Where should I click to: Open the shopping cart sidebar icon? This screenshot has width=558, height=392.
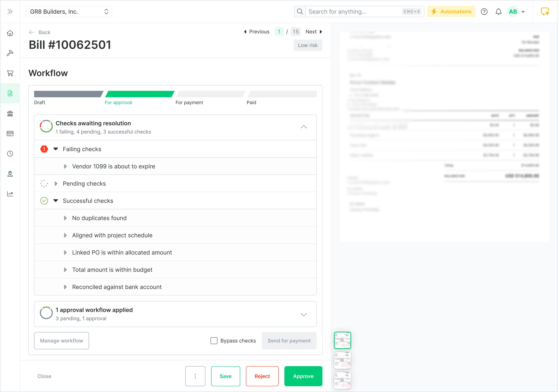(10, 73)
